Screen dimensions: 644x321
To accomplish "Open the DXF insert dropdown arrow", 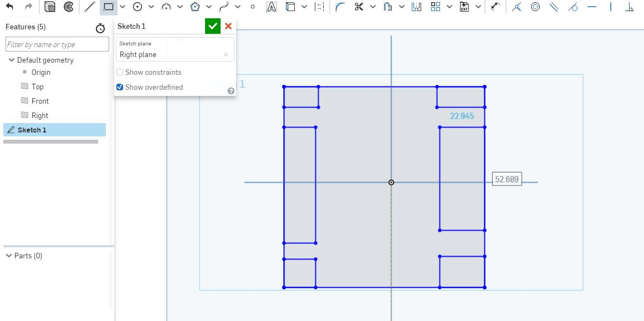I will (478, 7).
